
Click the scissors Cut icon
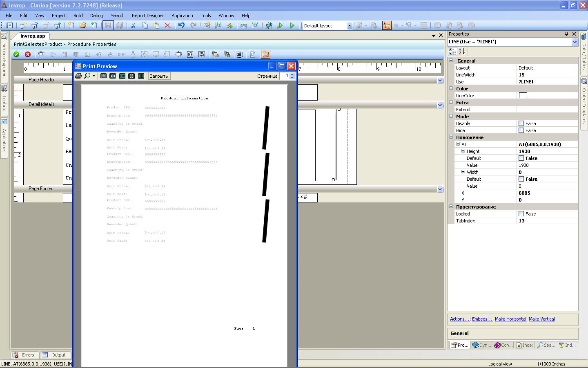click(133, 25)
